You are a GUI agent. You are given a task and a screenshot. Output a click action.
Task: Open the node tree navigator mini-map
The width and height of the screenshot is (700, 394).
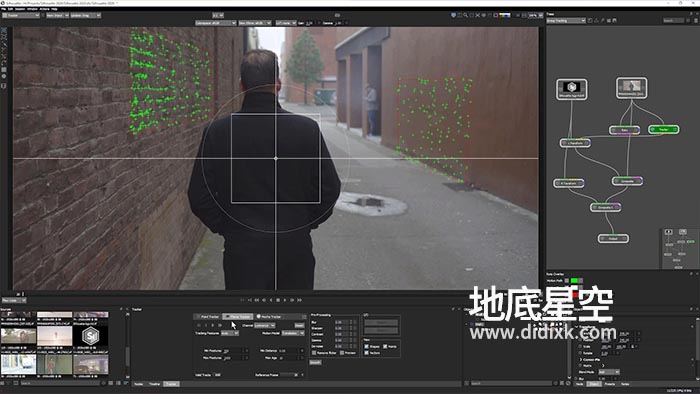pyautogui.click(x=679, y=249)
